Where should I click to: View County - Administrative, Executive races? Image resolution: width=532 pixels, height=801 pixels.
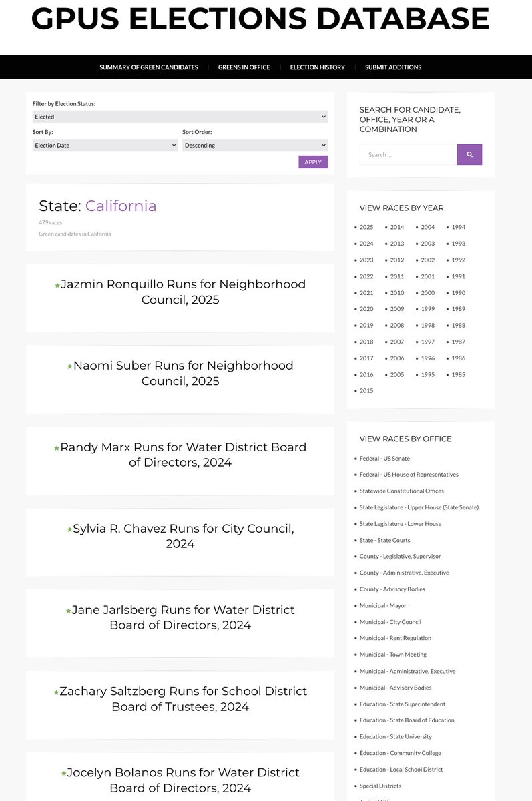405,573
